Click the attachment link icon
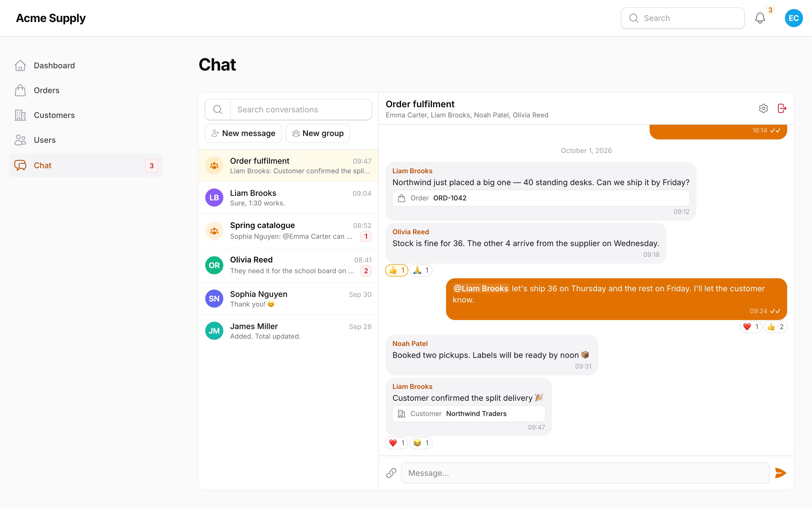This screenshot has width=812, height=508. (x=391, y=473)
